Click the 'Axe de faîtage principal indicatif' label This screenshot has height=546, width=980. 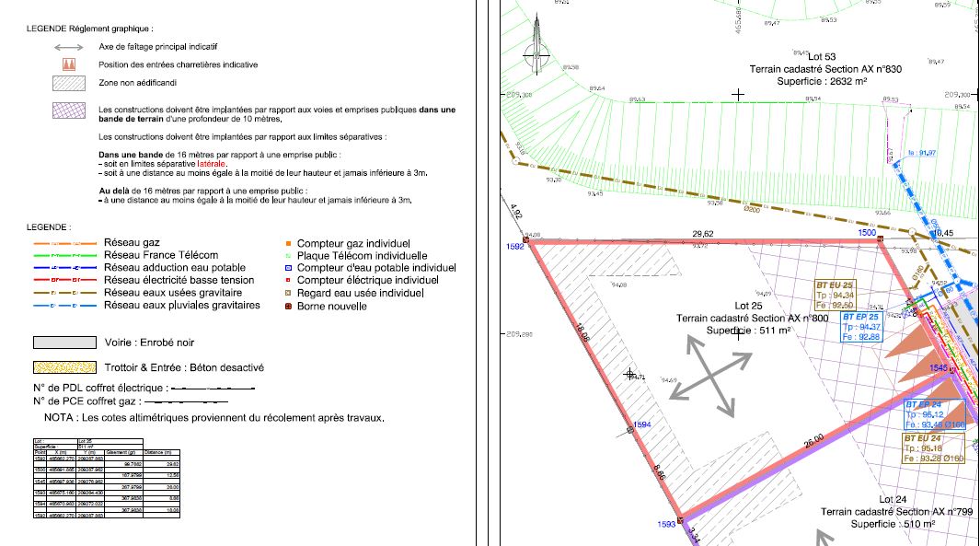(158, 47)
